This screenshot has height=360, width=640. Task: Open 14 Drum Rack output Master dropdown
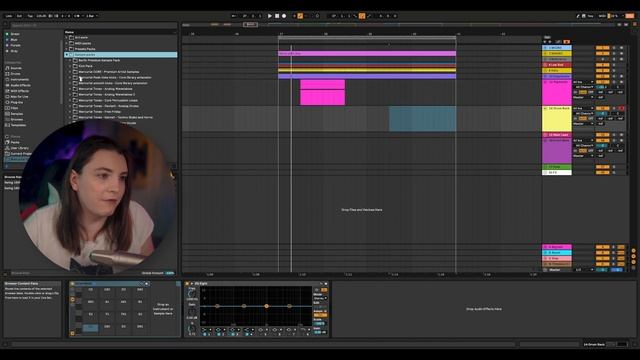pos(583,124)
